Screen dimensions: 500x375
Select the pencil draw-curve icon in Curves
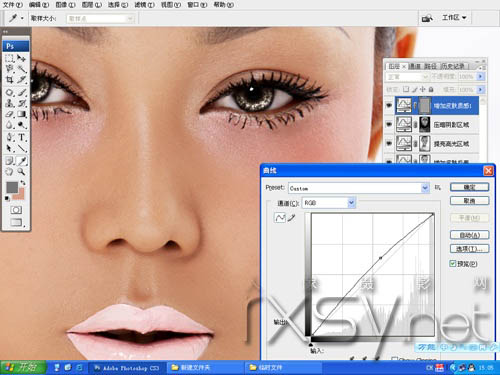click(292, 218)
